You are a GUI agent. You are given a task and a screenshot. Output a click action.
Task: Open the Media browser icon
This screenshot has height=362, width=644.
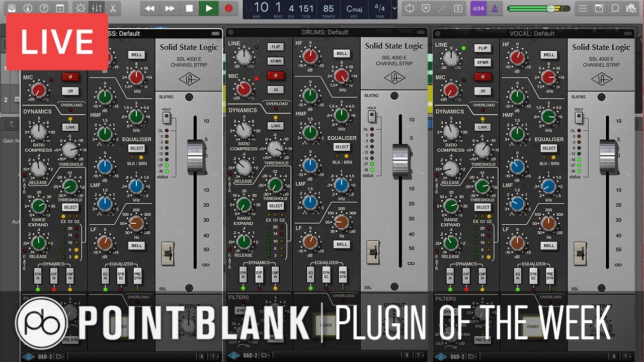[631, 8]
